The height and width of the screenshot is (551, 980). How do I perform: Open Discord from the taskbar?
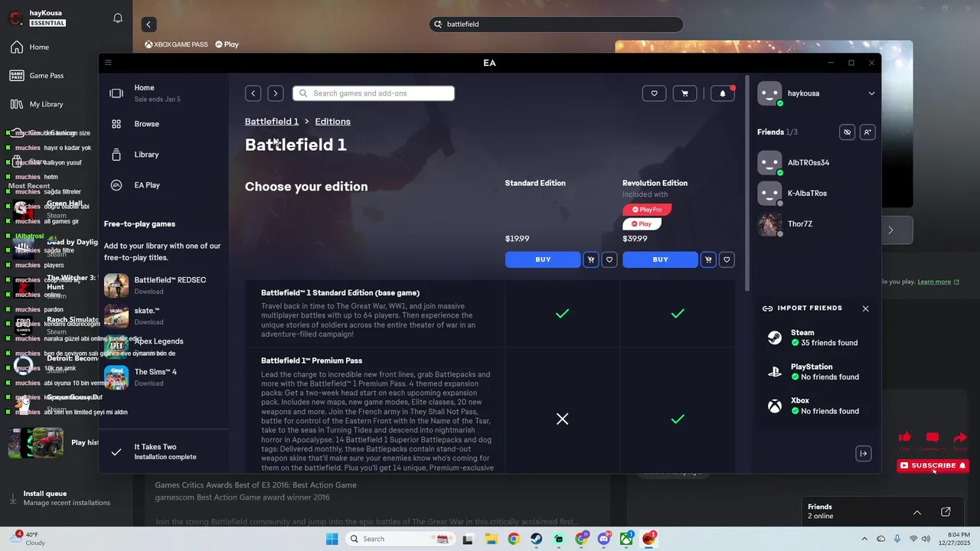tap(604, 539)
